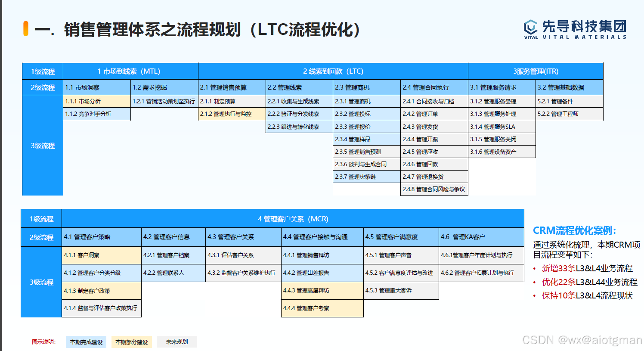
Task: Click 5.2.2 管理工程师 cell
Action: tap(570, 114)
